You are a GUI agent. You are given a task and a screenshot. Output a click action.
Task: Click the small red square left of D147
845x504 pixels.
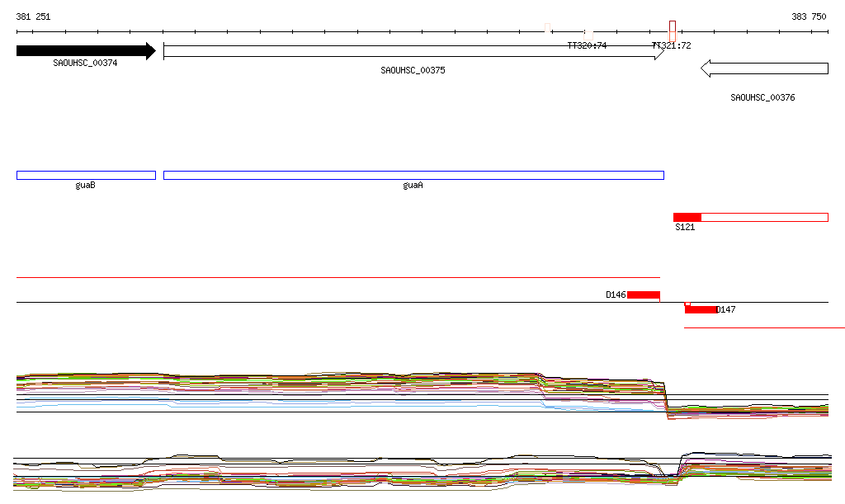point(688,304)
